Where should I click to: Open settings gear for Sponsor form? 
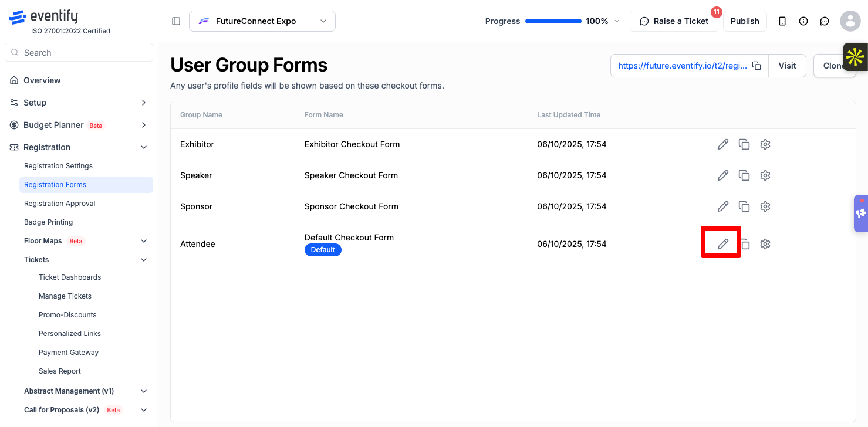coord(765,206)
